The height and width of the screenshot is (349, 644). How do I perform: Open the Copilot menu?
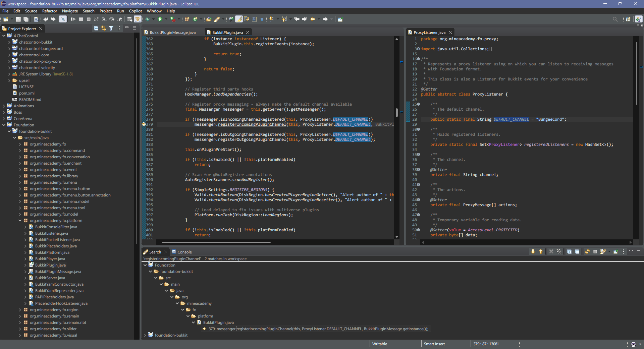pyautogui.click(x=136, y=11)
